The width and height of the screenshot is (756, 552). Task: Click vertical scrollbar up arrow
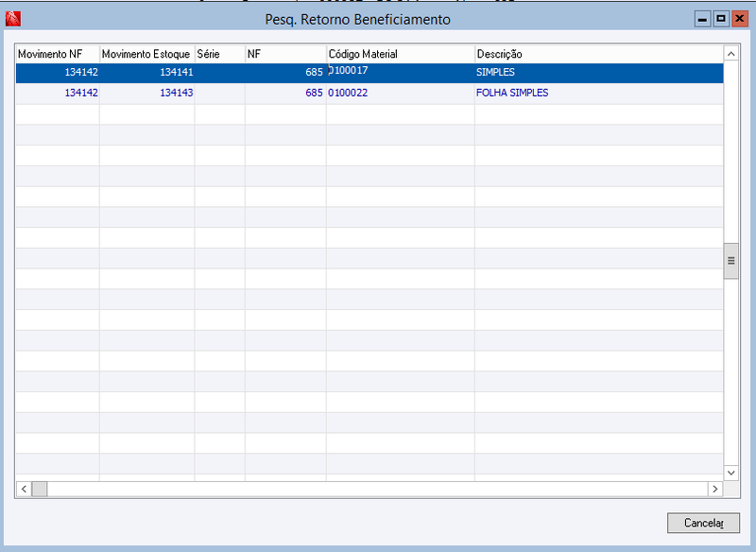[x=730, y=54]
